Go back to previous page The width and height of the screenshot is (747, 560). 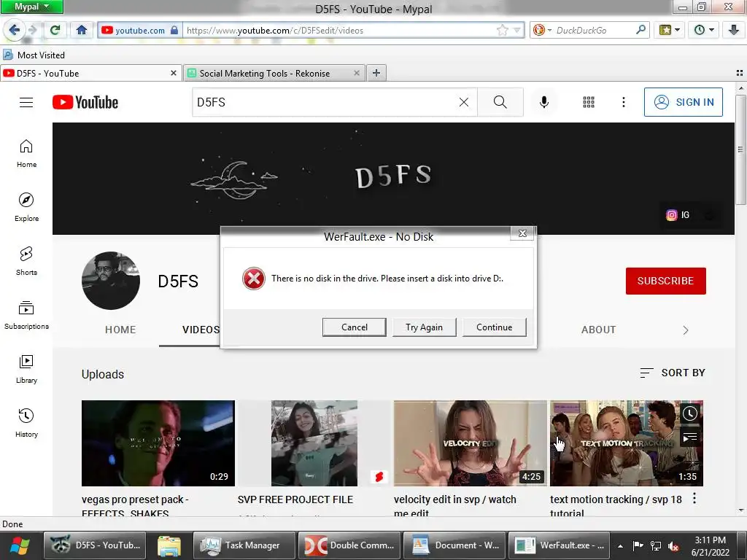coord(14,30)
